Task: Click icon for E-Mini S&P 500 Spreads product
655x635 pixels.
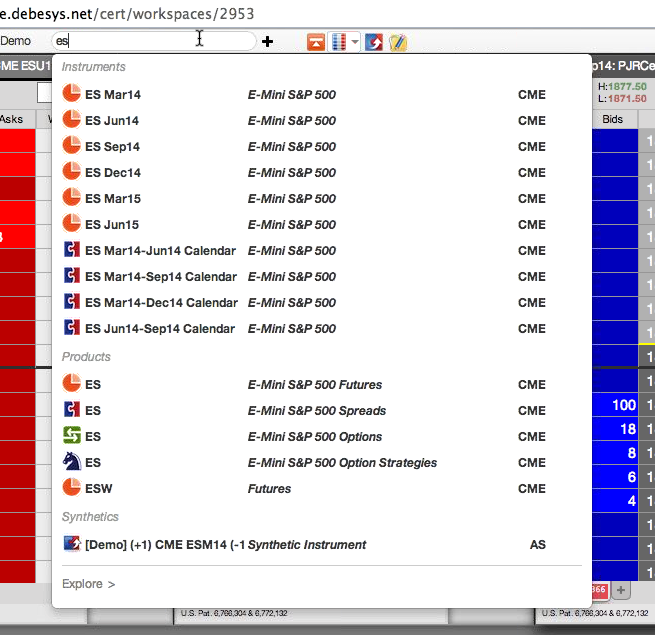Action: [x=72, y=409]
